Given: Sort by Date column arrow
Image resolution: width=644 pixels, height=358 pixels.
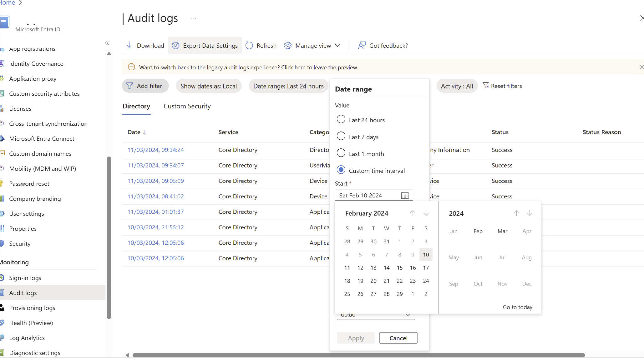Looking at the screenshot, I should (x=145, y=132).
